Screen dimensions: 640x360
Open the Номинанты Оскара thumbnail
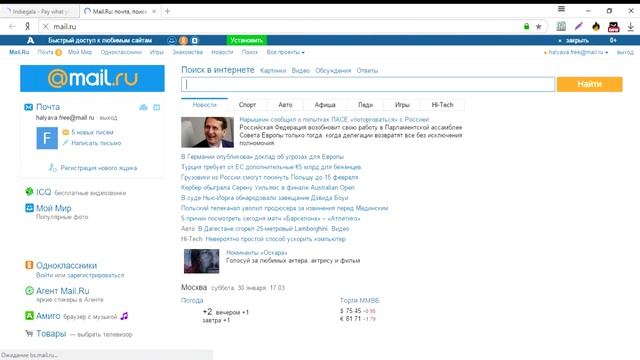point(201,261)
